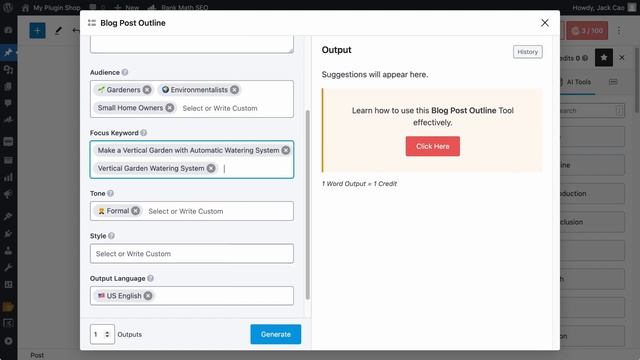Open the WordPress logo menu
Image resolution: width=640 pixels, height=360 pixels.
point(8,7)
